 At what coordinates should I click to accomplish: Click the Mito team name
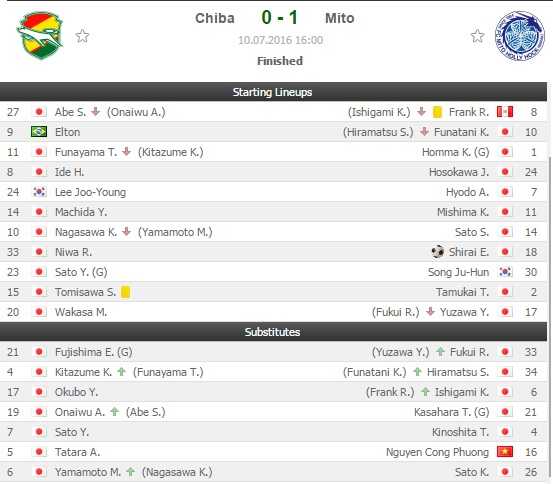pos(340,18)
